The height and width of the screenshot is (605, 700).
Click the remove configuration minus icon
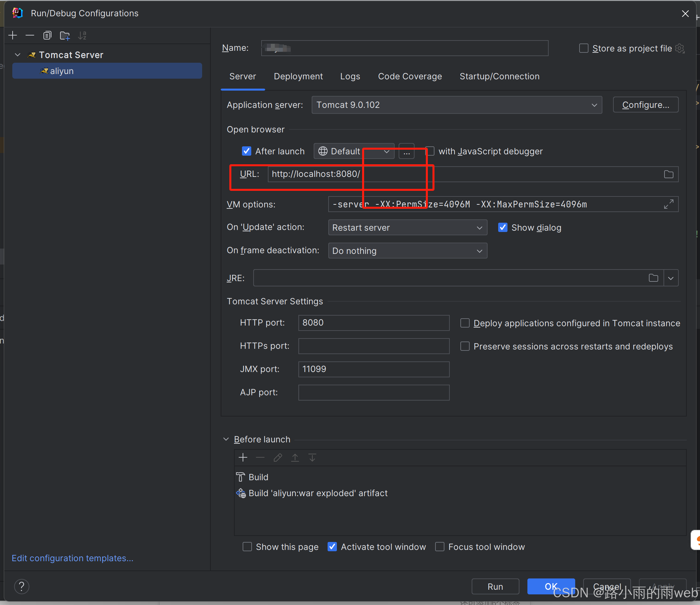click(x=30, y=36)
